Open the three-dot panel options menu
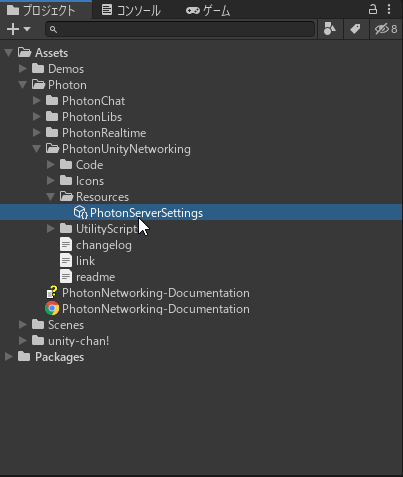 tap(389, 9)
